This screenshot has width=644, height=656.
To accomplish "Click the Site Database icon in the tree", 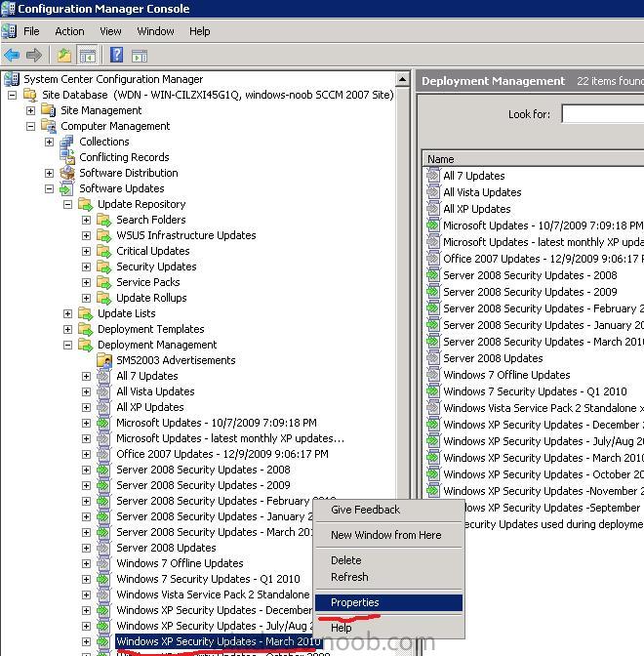I will click(30, 95).
